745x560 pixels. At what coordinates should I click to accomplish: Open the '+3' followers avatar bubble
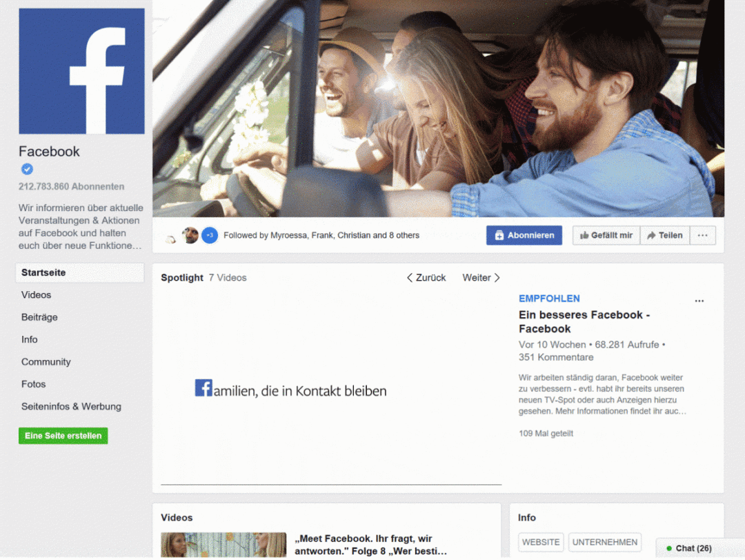point(210,235)
